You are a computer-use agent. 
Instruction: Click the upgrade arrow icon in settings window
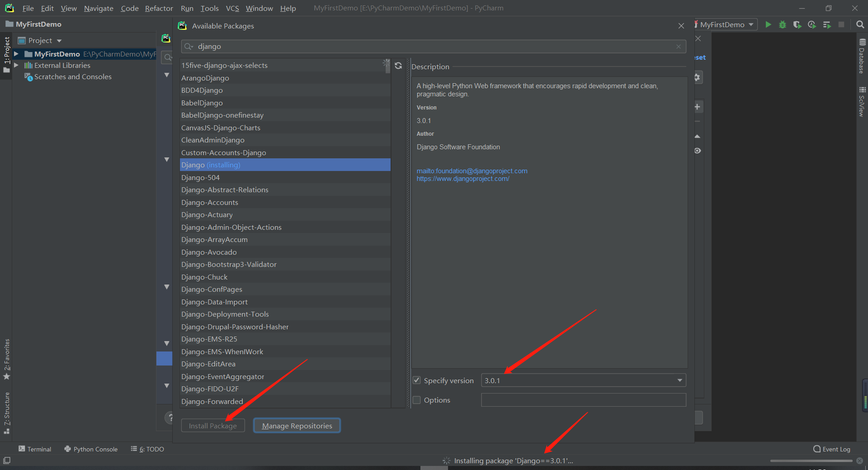pyautogui.click(x=698, y=136)
